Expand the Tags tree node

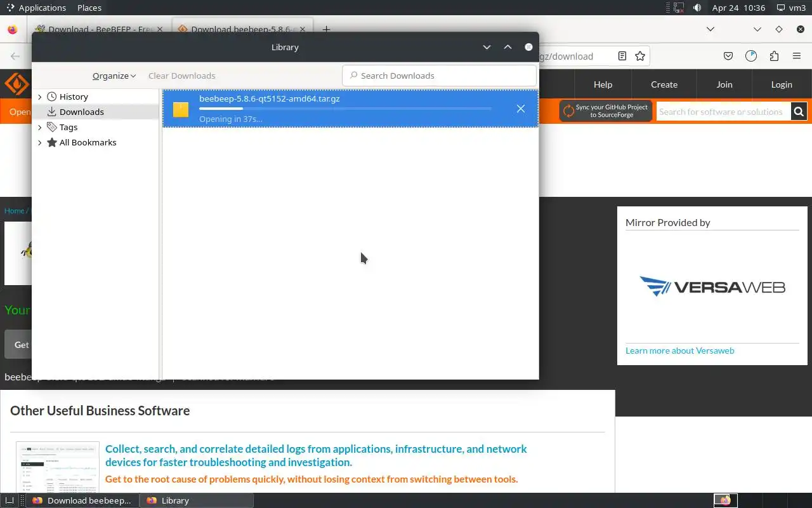coord(40,127)
